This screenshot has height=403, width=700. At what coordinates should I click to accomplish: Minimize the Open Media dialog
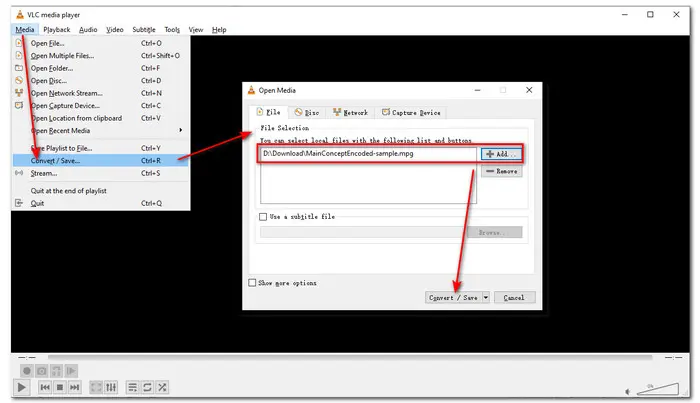click(477, 90)
